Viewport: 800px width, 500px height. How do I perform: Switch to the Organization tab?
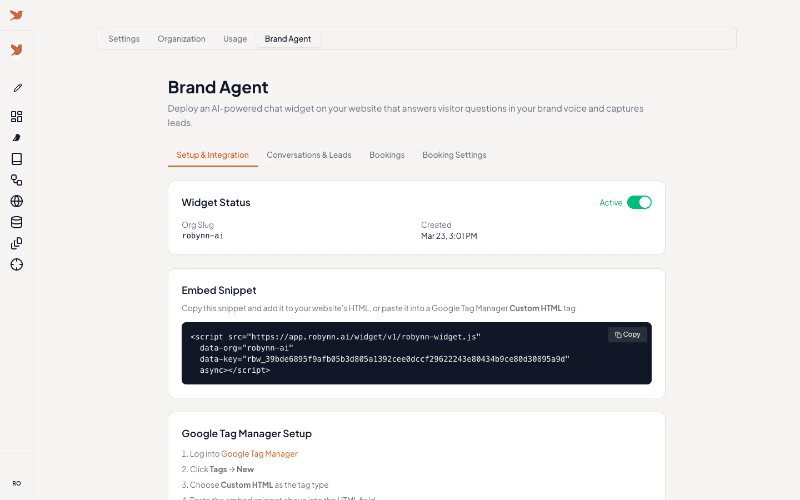(x=181, y=39)
